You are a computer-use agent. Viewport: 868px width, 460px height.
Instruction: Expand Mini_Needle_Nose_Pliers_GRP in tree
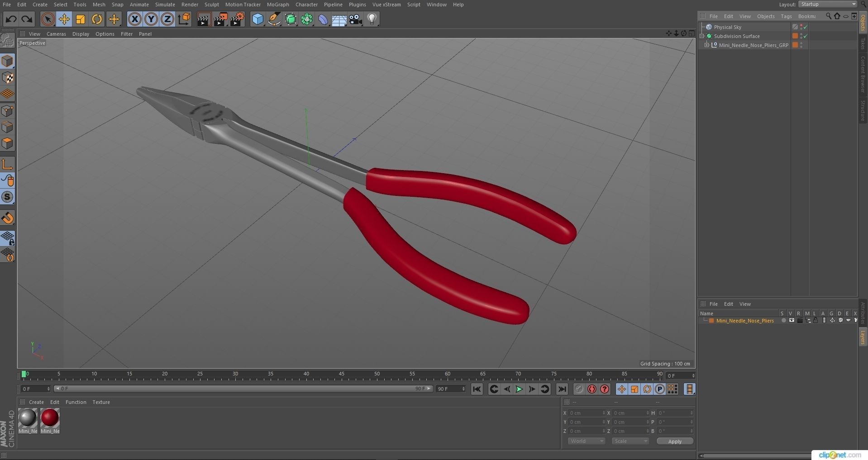click(707, 45)
